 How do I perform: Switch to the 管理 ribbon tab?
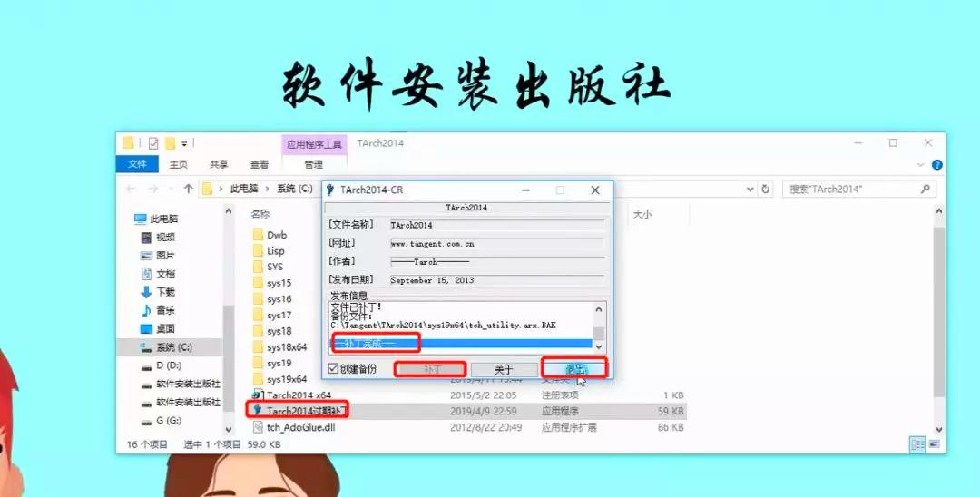tap(314, 164)
